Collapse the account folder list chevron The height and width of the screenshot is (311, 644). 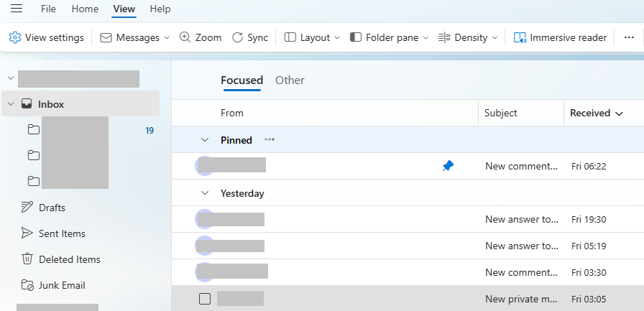pyautogui.click(x=11, y=78)
